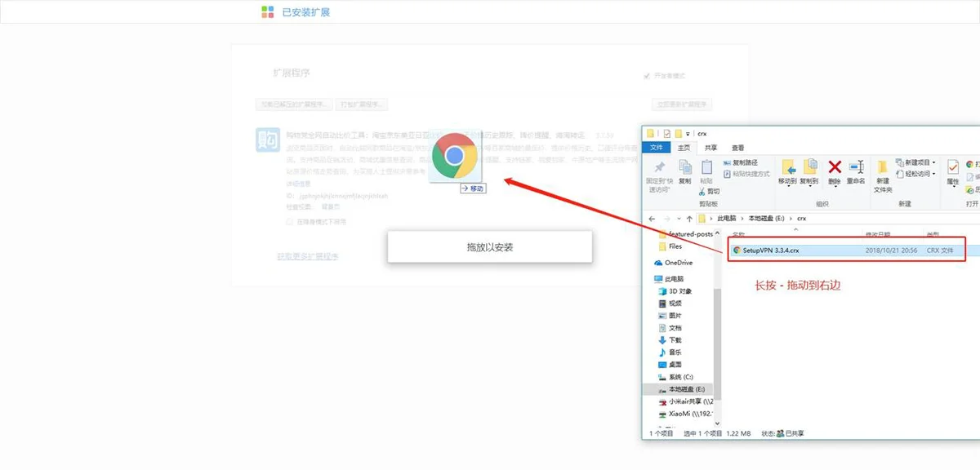Viewport: 980px width, 470px height.
Task: Click the Up one level arrow
Action: [x=691, y=219]
